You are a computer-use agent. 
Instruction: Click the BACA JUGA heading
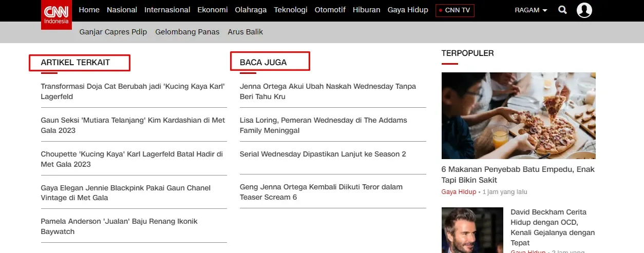click(263, 63)
